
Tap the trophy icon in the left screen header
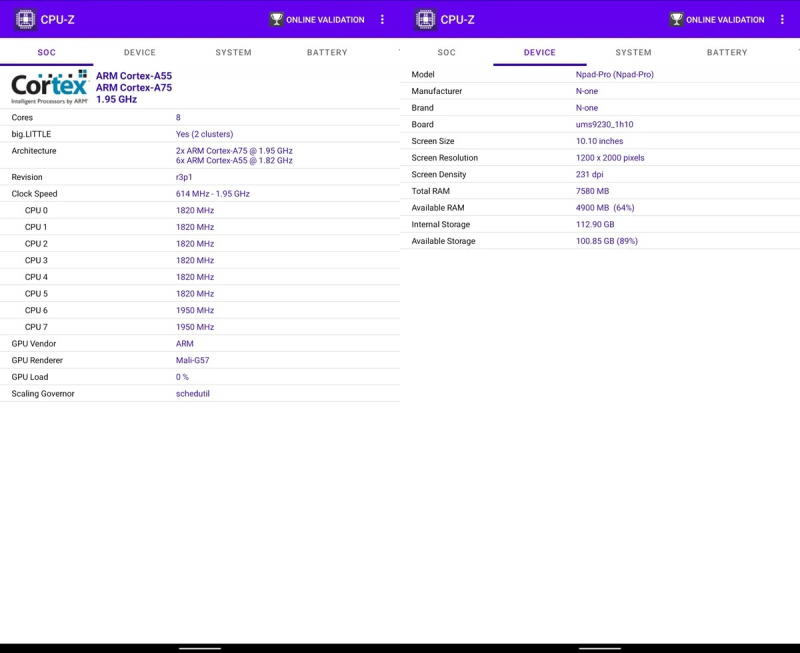tap(277, 19)
